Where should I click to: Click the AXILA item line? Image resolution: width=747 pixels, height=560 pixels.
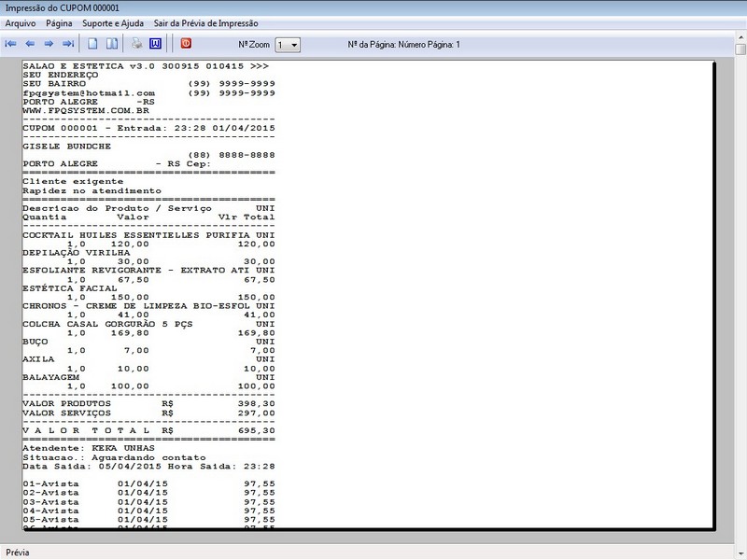pos(148,359)
